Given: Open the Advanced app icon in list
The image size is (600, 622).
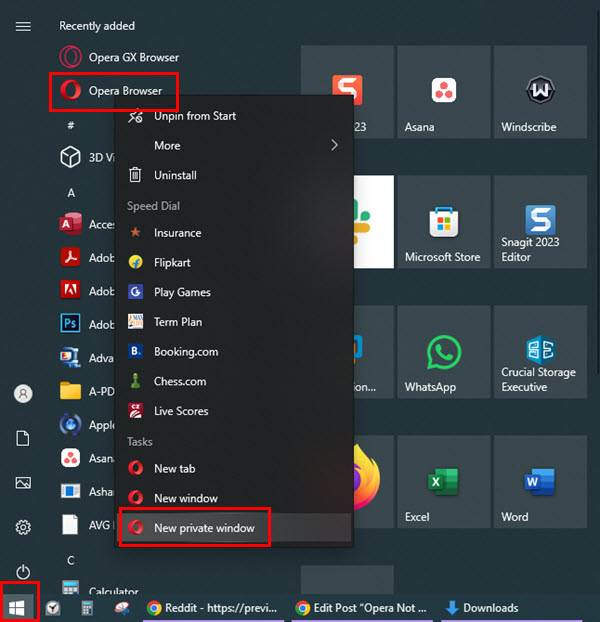Looking at the screenshot, I should tap(70, 357).
